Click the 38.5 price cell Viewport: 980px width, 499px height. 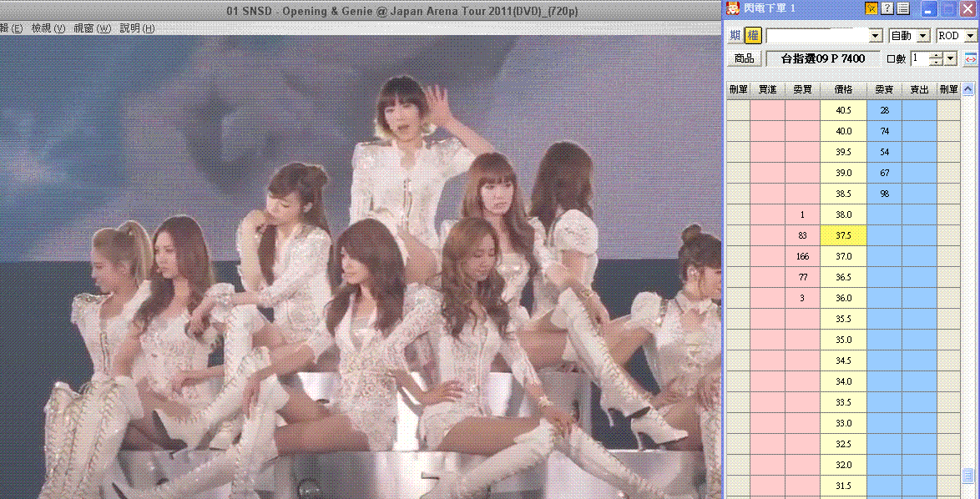pos(843,194)
